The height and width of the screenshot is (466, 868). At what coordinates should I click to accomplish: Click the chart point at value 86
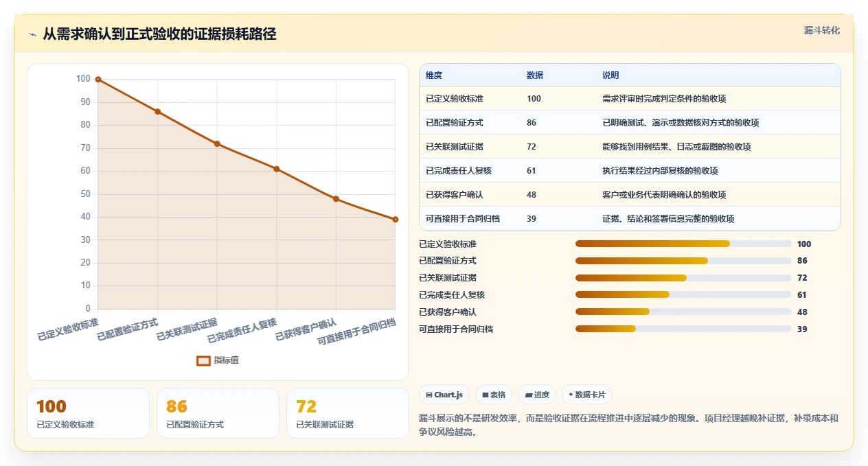[158, 111]
